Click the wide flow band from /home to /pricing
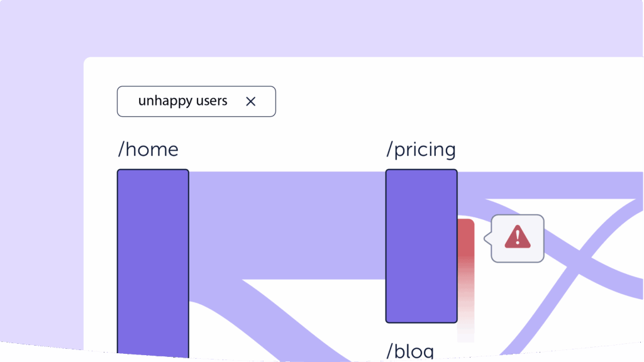The width and height of the screenshot is (644, 362). pyautogui.click(x=287, y=226)
